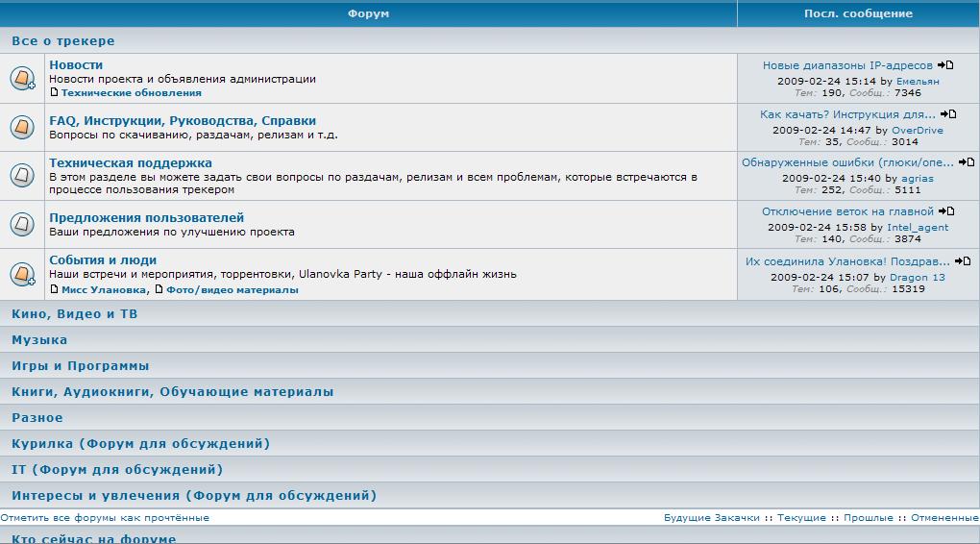The width and height of the screenshot is (980, 544).
Task: View profile of user Dragon 13
Action: 918,277
